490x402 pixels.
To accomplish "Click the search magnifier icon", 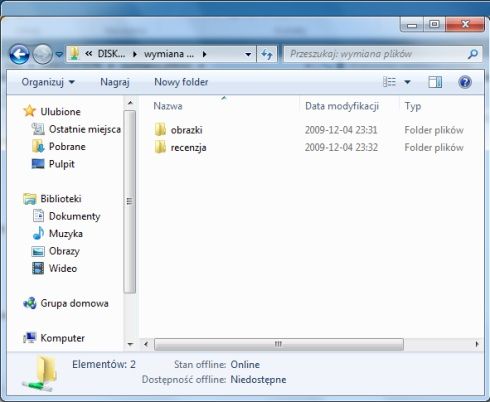I will pos(473,54).
